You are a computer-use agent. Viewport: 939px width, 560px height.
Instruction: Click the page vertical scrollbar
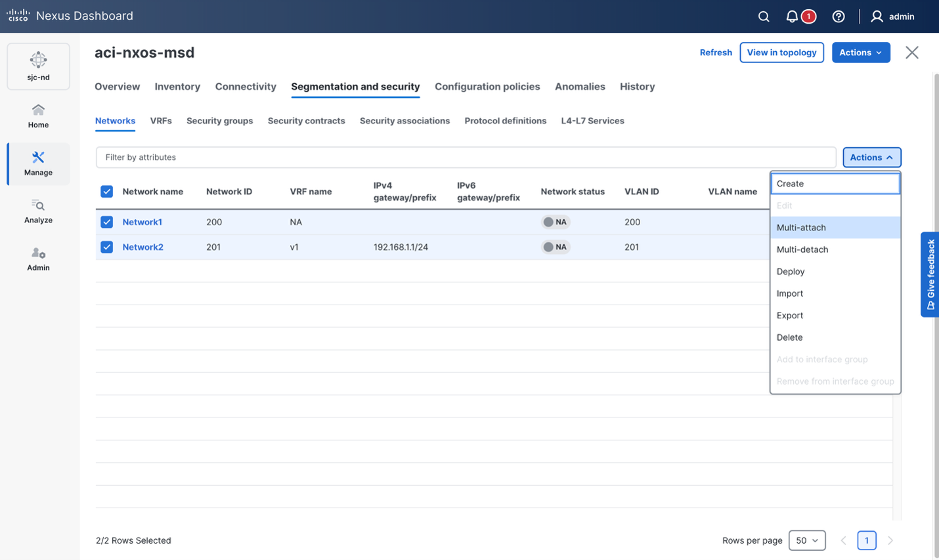coord(936,315)
